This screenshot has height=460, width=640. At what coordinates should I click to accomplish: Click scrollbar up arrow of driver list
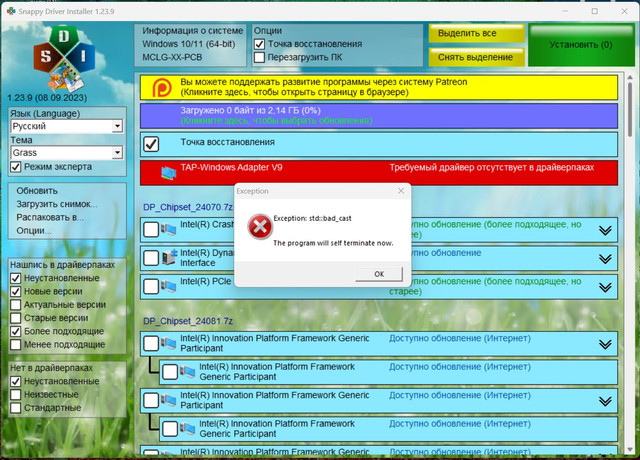630,77
